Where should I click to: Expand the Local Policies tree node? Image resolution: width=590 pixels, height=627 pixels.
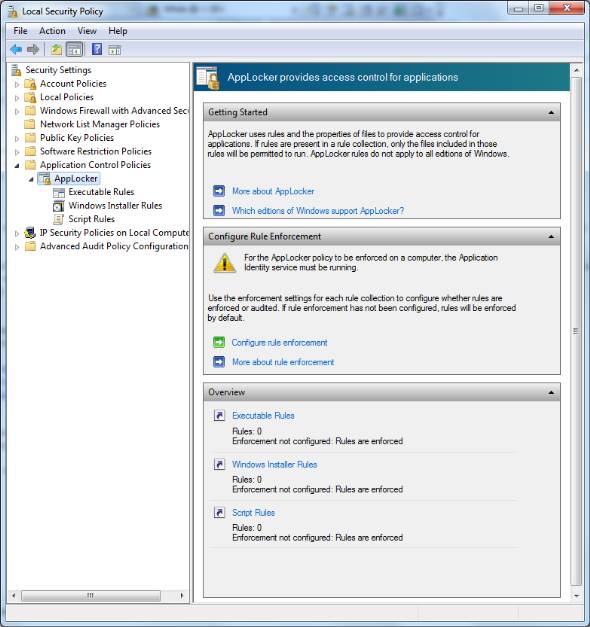[17, 98]
